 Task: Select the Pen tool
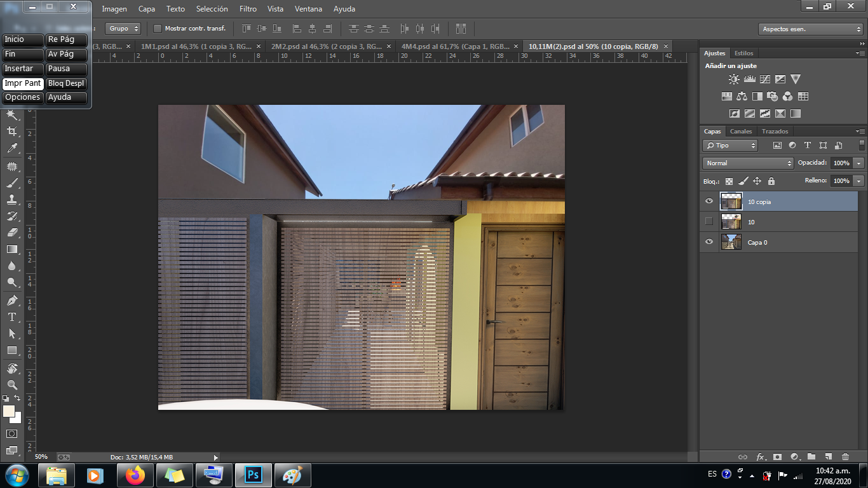point(12,300)
